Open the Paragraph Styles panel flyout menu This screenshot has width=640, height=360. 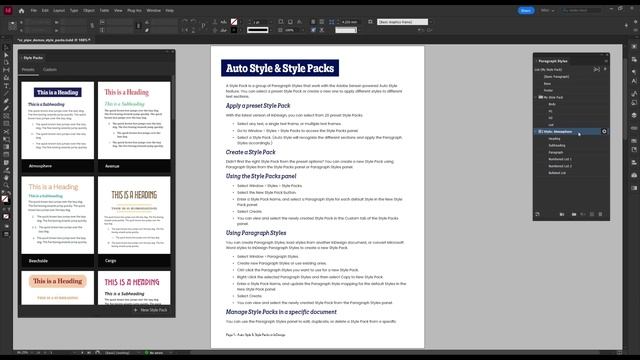point(606,61)
